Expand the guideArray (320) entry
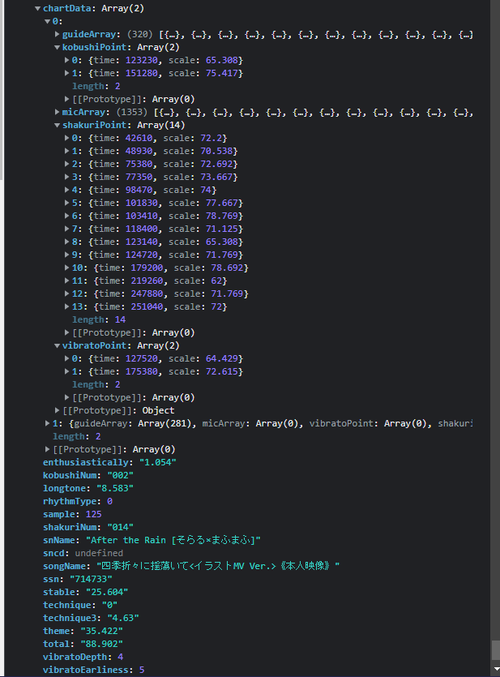 [57, 34]
